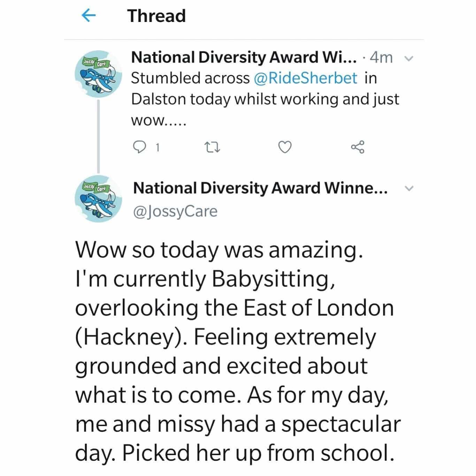This screenshot has width=476, height=476.
Task: Open the @JossyCare handle profile
Action: (x=175, y=211)
